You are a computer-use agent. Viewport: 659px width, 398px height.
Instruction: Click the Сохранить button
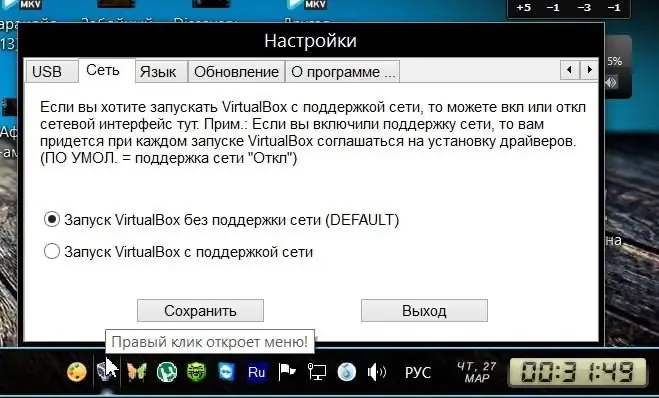(200, 311)
